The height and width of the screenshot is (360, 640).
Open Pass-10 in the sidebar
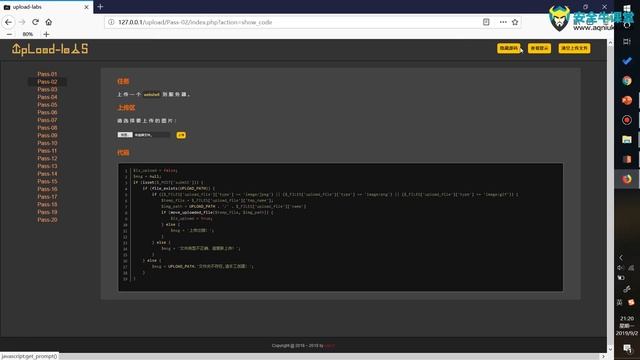[47, 143]
